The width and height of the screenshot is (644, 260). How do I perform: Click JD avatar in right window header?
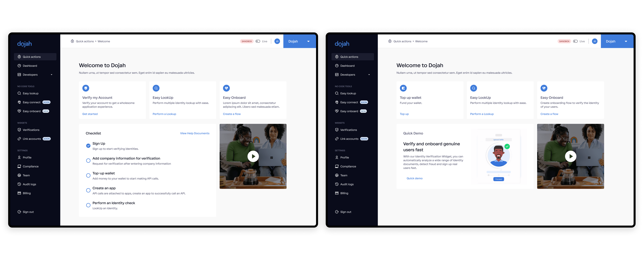tap(594, 41)
